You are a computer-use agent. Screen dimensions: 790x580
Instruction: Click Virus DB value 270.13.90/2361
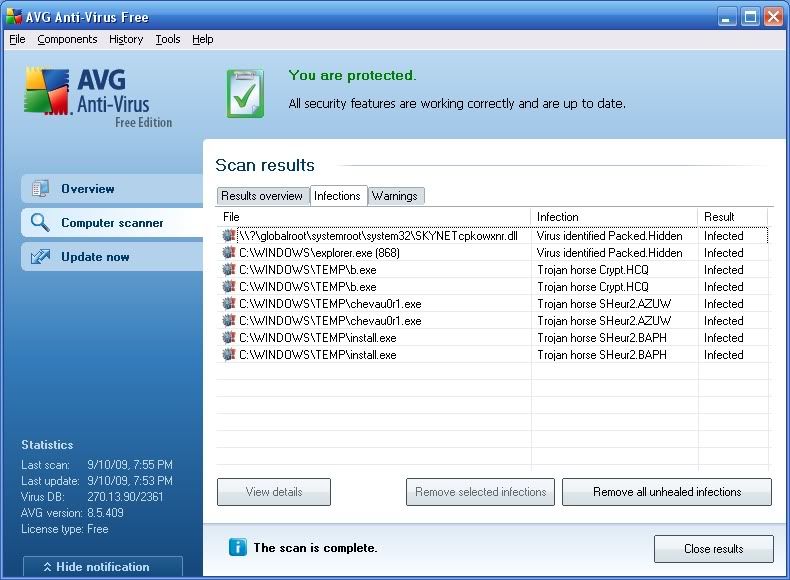pyautogui.click(x=125, y=497)
